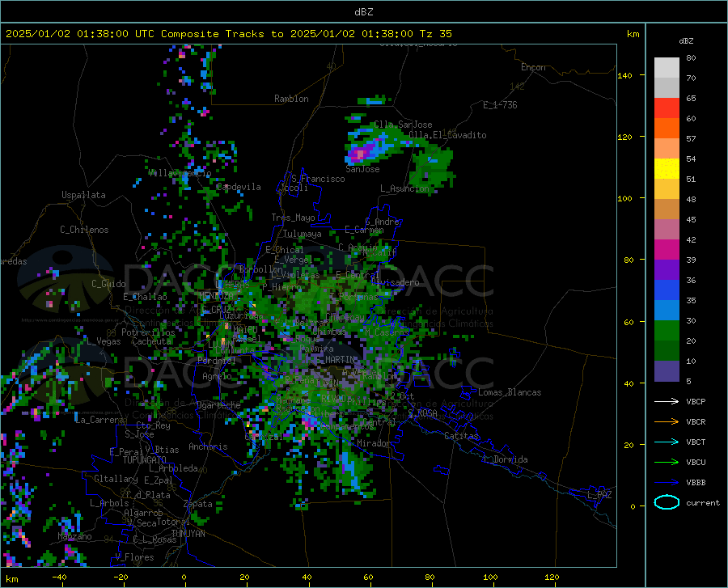Click the L_Asuncion map label

tap(405, 188)
